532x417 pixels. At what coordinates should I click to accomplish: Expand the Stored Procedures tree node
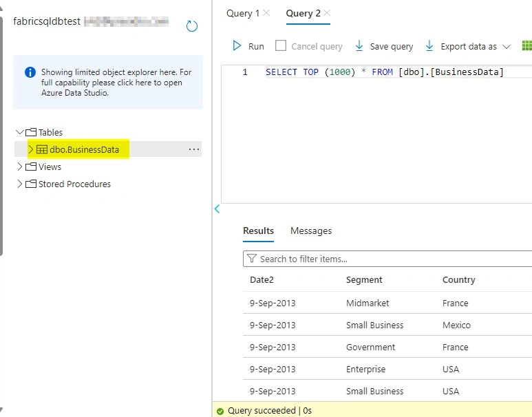point(20,184)
